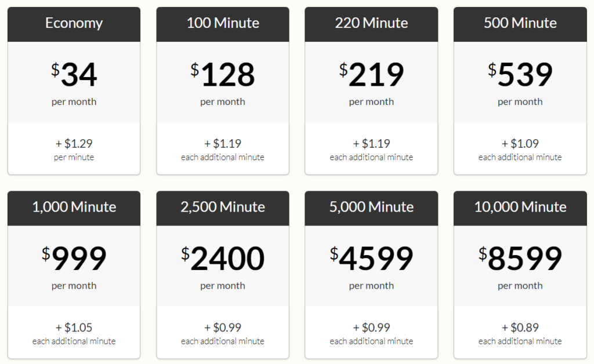Image resolution: width=594 pixels, height=364 pixels.
Task: Click the $4599 per month price
Action: pos(371,259)
